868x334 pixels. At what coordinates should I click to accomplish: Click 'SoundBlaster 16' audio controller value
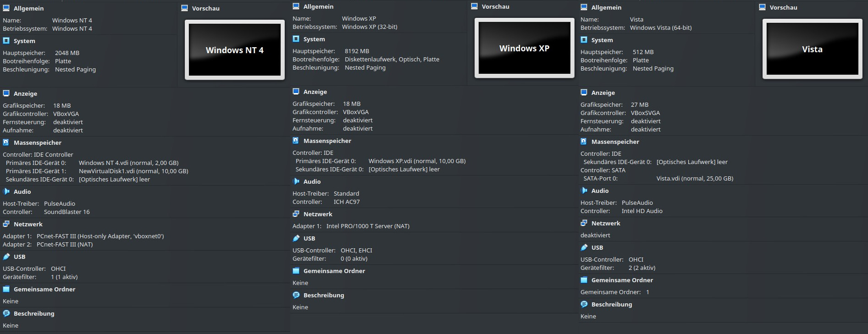point(67,212)
